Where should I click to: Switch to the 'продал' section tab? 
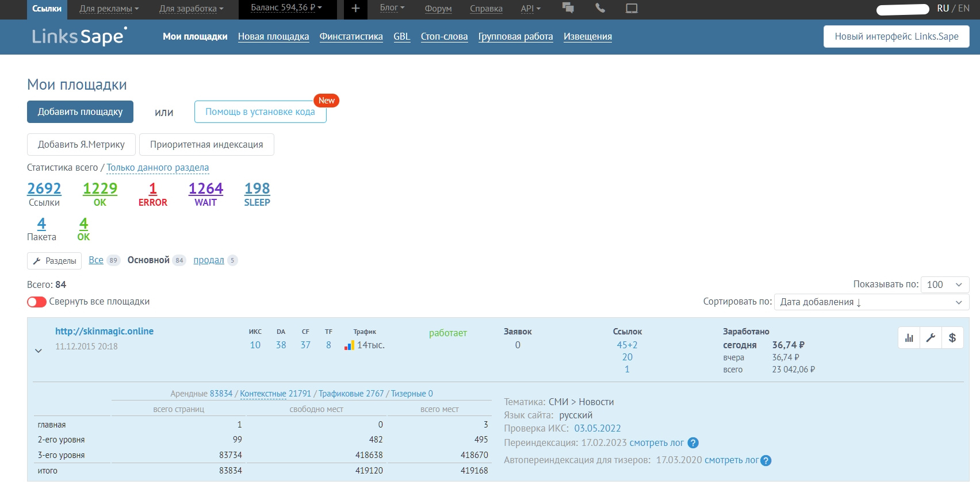pyautogui.click(x=208, y=260)
